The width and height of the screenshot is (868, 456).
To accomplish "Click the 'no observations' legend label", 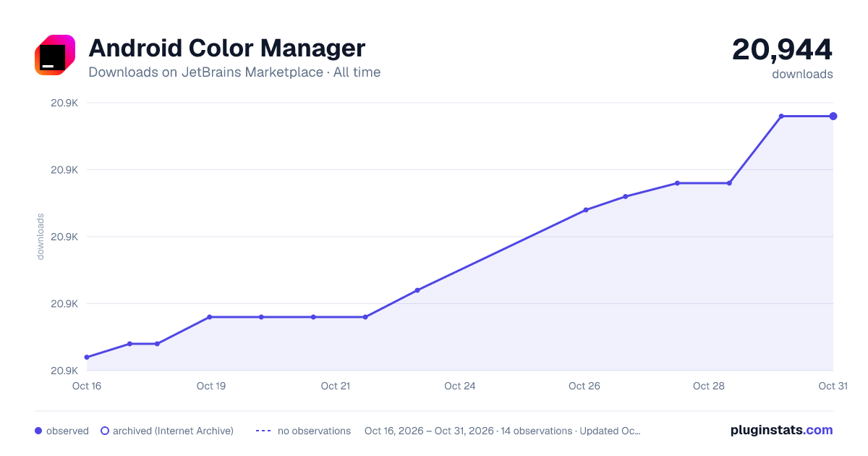I will click(314, 431).
